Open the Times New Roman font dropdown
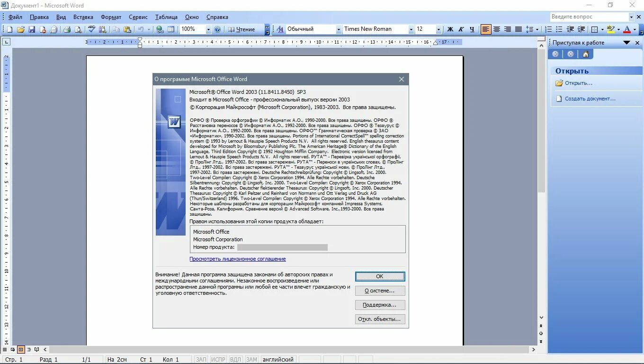644x364 pixels. (411, 29)
